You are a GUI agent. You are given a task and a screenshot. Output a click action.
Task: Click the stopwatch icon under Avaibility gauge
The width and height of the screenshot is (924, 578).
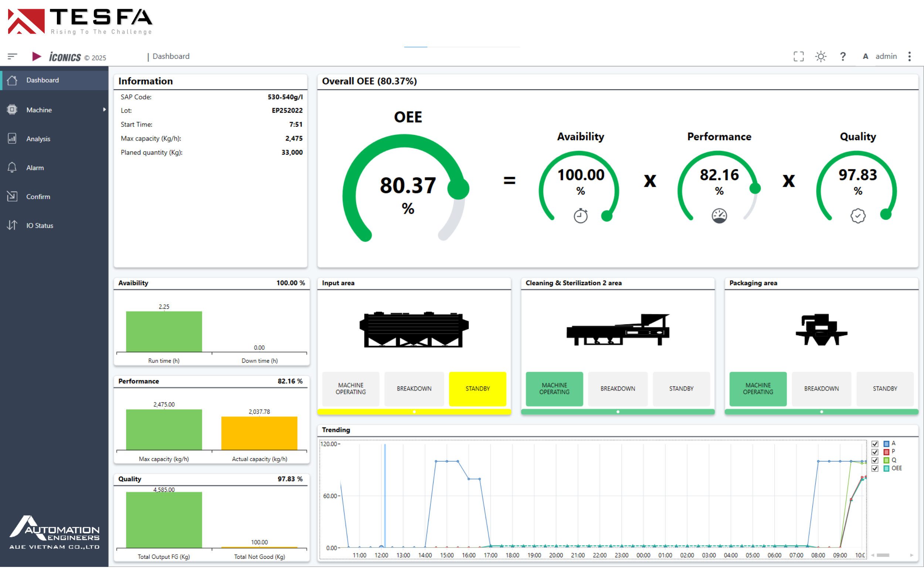pyautogui.click(x=580, y=216)
